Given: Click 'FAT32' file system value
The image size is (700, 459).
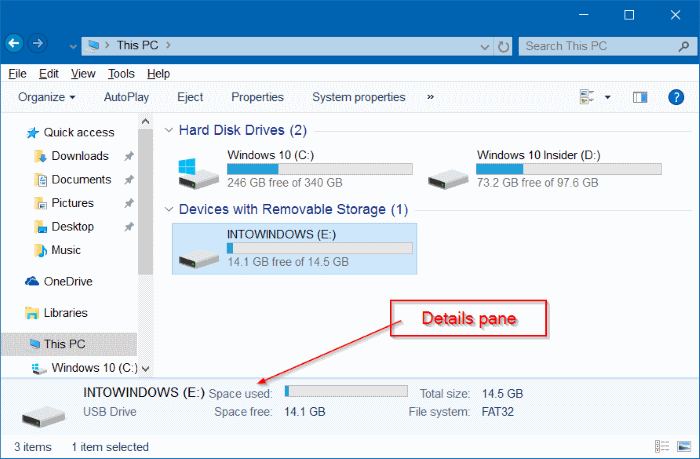Looking at the screenshot, I should [497, 412].
